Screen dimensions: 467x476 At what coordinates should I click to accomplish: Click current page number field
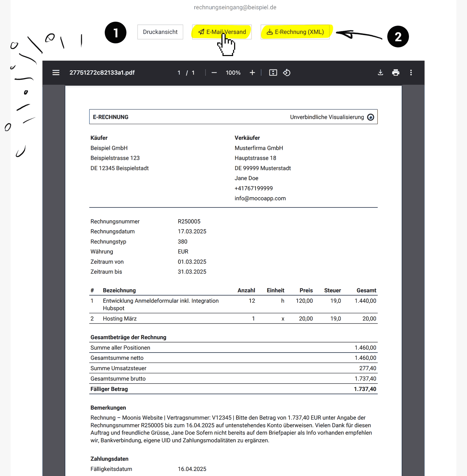[179, 73]
